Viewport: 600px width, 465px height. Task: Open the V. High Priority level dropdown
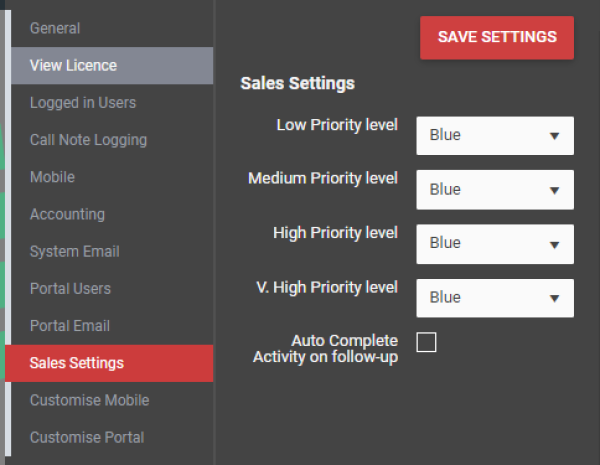495,298
